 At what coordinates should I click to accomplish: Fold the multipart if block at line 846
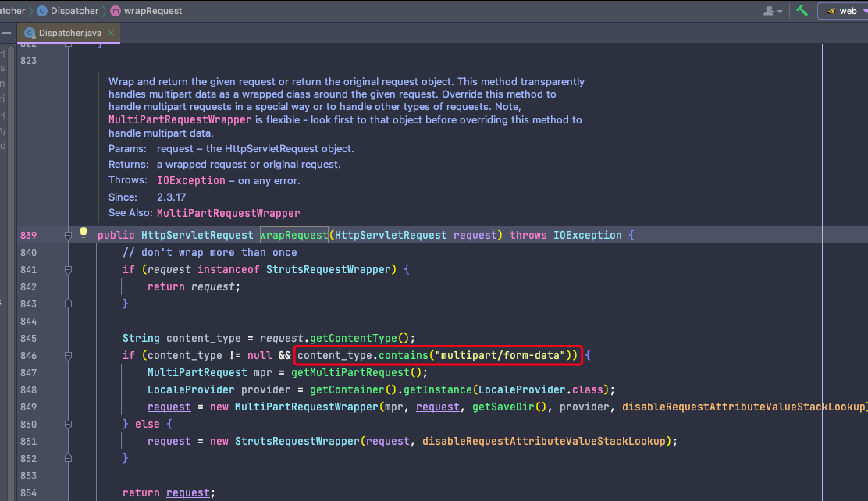click(x=69, y=355)
